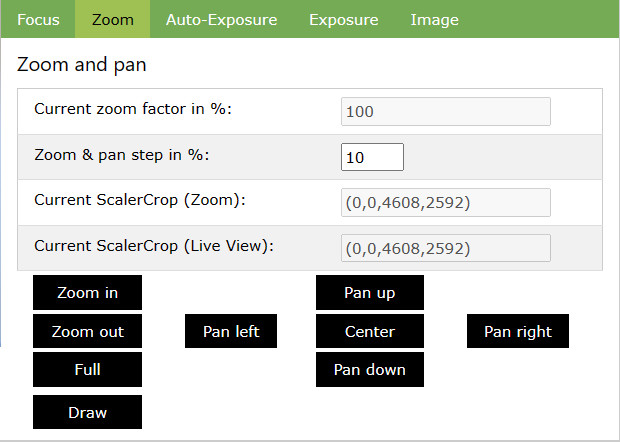Switch to the Focus tab

[x=38, y=19]
